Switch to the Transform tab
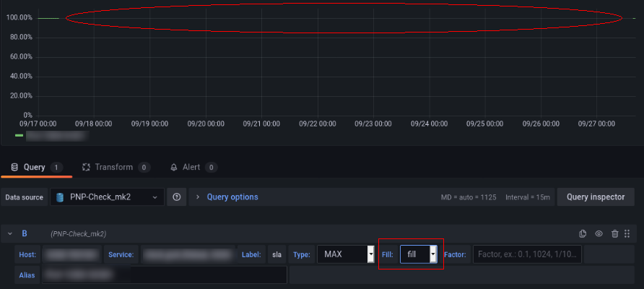 tap(114, 167)
